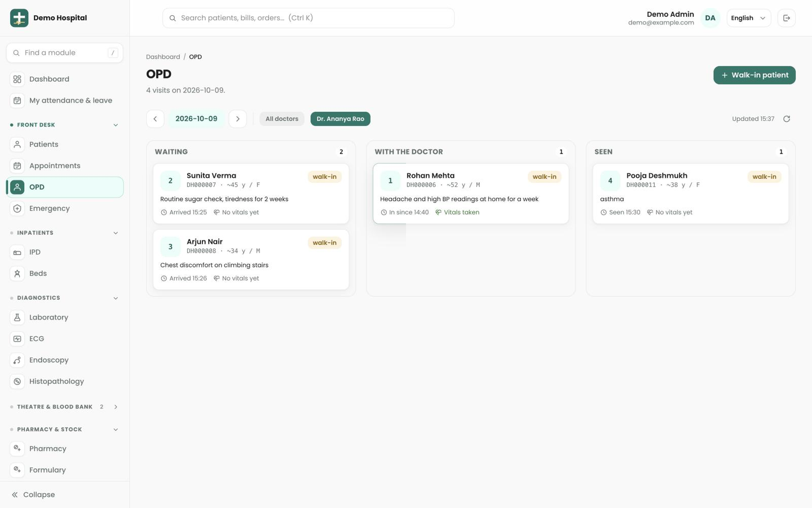Go to the next day with right chevron
Viewport: 812px width, 508px height.
click(238, 119)
